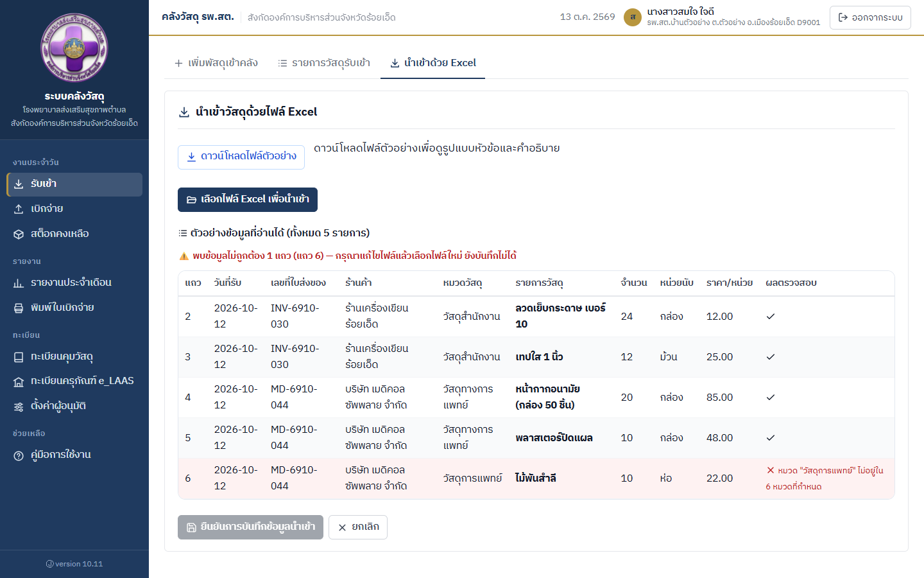Open พิมพ์ใบเบิกจ่าย page
The height and width of the screenshot is (578, 924).
(74, 308)
